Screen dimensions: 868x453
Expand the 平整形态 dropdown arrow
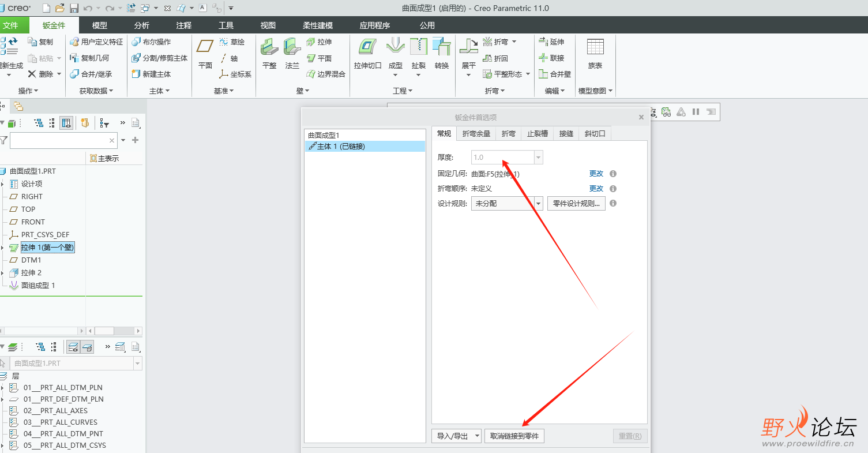coord(528,74)
